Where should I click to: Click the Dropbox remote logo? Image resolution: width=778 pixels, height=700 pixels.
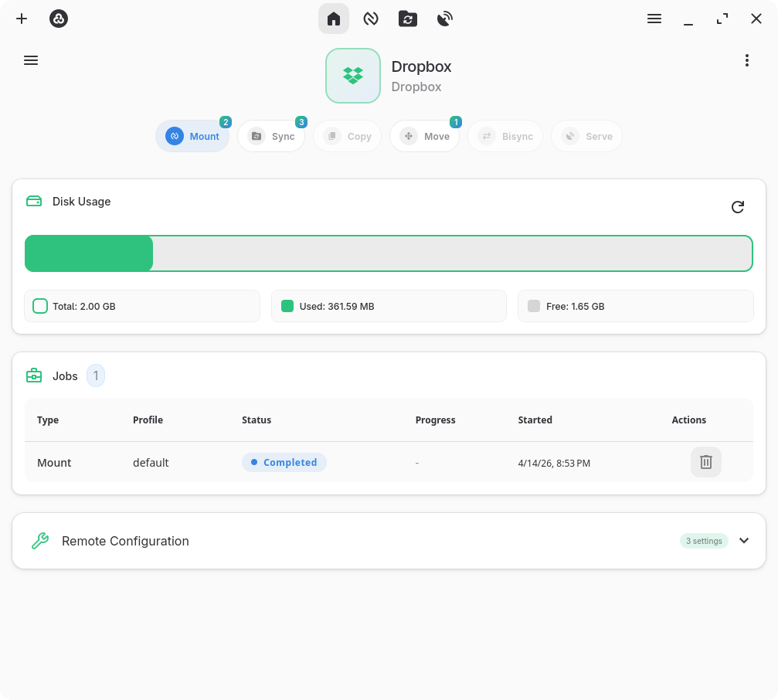point(353,76)
